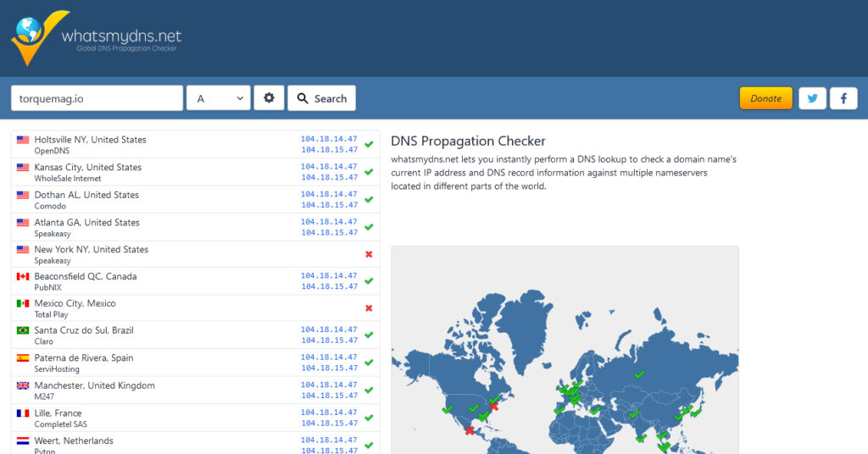This screenshot has width=868, height=454.
Task: Click the whatsmydns.net globe logo
Action: (x=39, y=37)
